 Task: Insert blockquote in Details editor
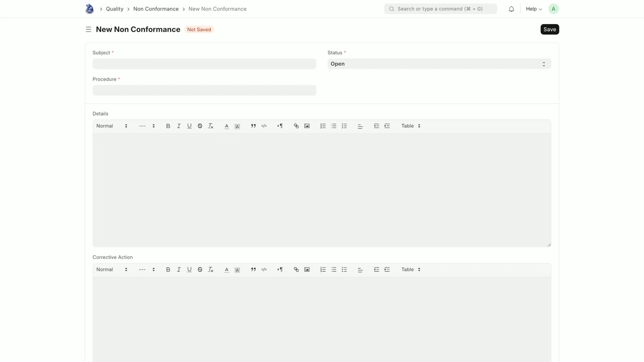(253, 126)
